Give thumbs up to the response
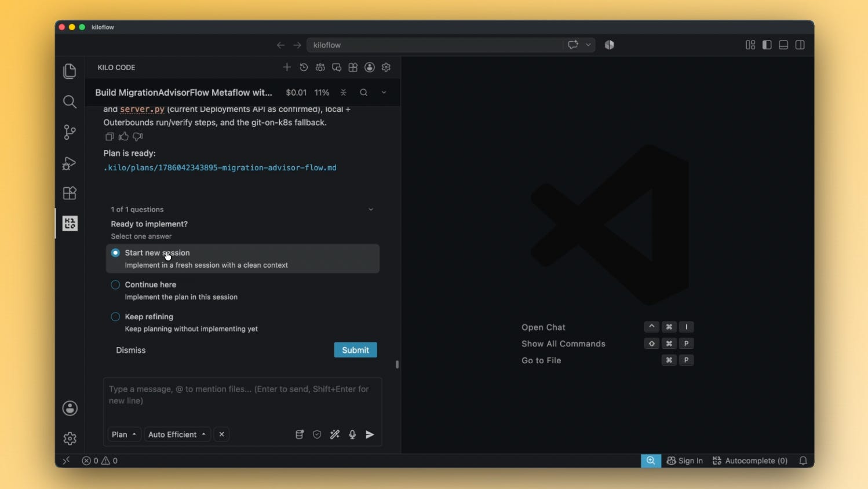Image resolution: width=868 pixels, height=489 pixels. click(123, 137)
